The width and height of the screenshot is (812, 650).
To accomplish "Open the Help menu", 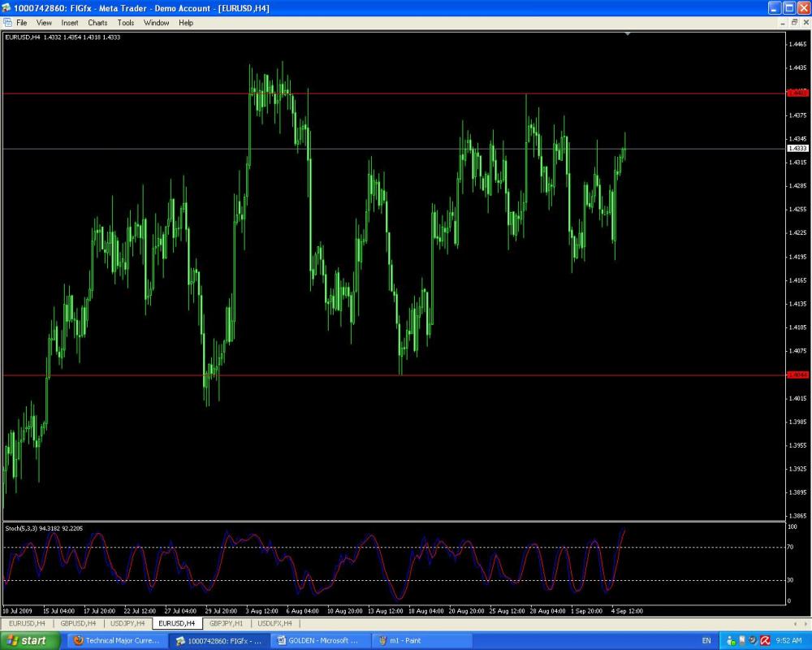I will (186, 23).
